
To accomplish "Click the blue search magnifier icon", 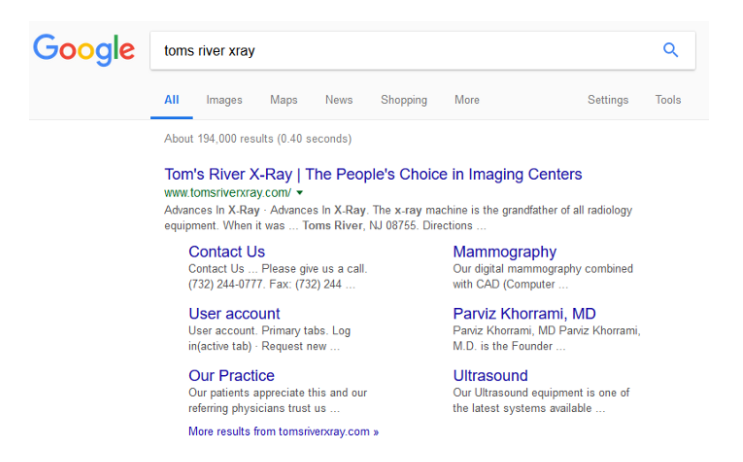I will pyautogui.click(x=670, y=50).
